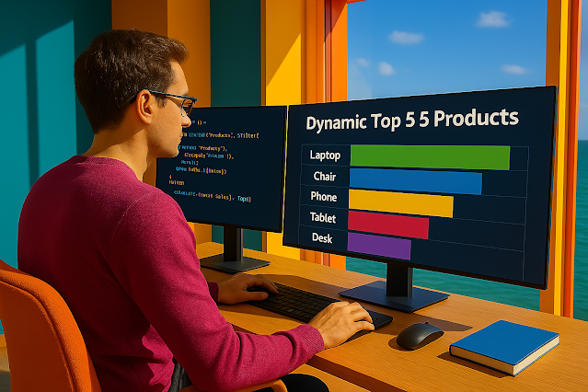Click the code line containing "STilter("
Screen dimensions: 588x392
221,135
